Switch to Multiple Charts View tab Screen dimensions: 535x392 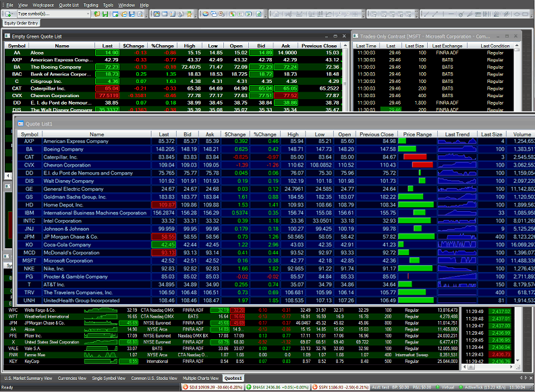(x=200, y=378)
